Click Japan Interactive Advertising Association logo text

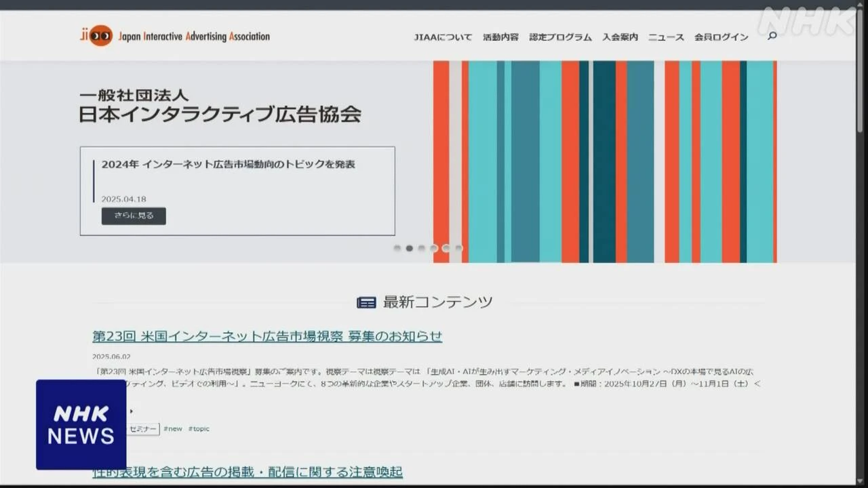coord(194,37)
